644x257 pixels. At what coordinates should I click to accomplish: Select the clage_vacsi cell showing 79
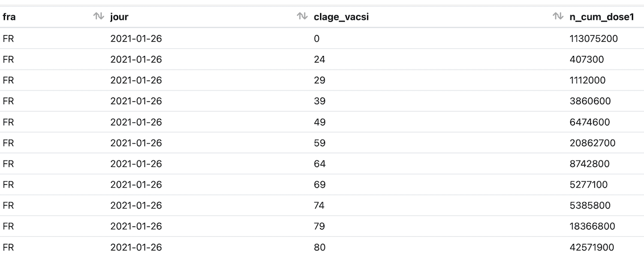pyautogui.click(x=320, y=226)
